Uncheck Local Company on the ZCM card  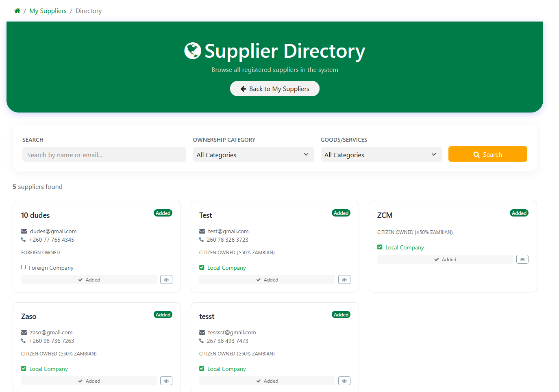379,247
